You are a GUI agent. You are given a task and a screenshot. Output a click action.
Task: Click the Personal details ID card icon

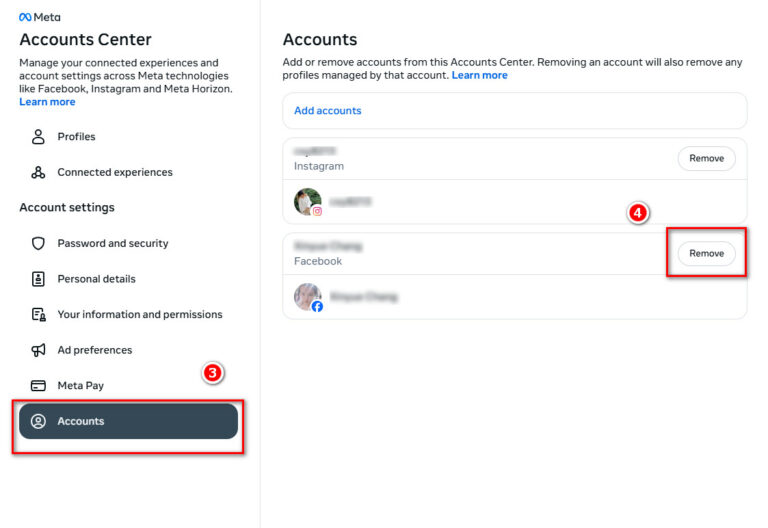38,279
